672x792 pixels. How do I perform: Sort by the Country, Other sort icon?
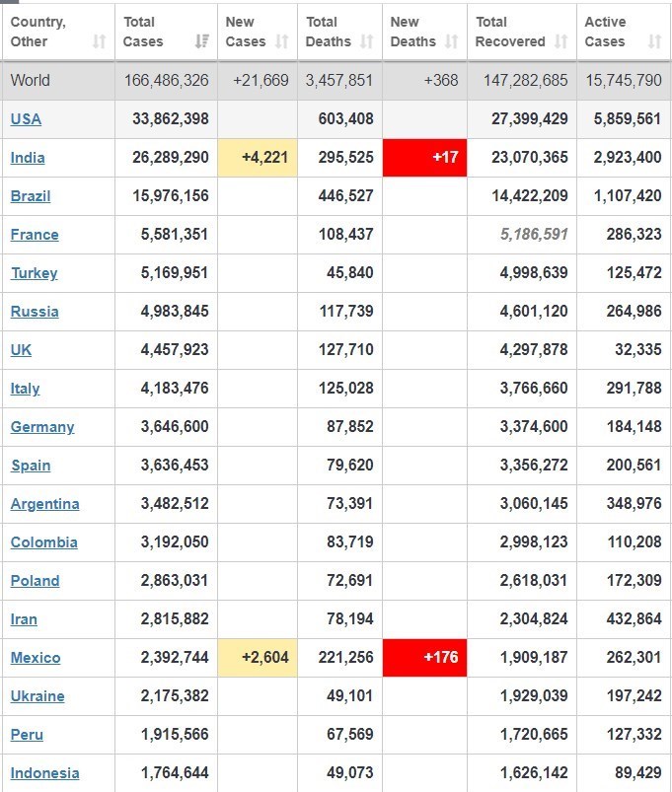click(x=99, y=41)
